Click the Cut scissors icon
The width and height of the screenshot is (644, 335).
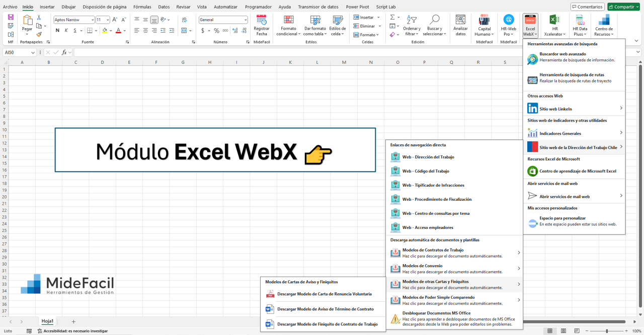(39, 17)
